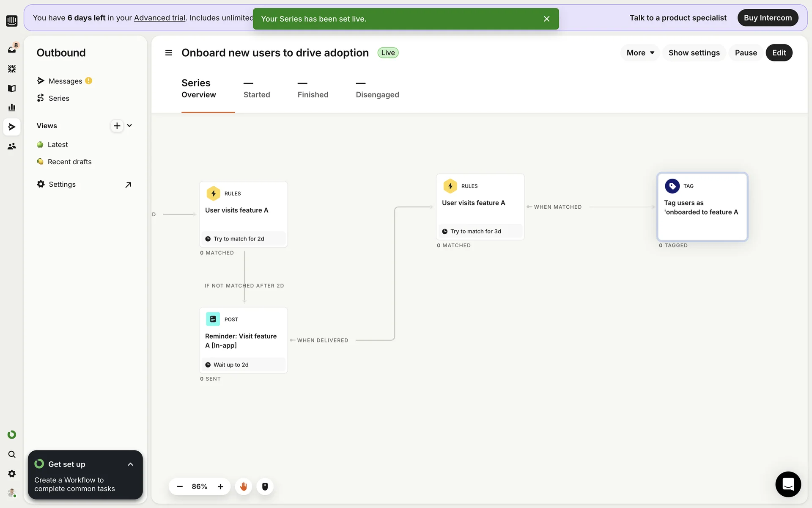Dismiss the Series set live notification

coord(546,19)
